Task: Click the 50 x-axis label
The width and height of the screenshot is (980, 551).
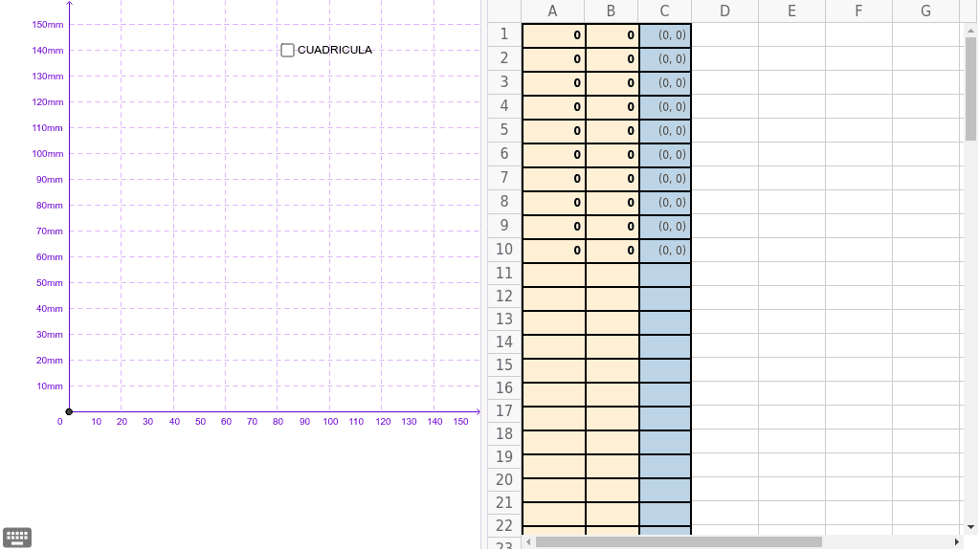Action: pos(200,422)
